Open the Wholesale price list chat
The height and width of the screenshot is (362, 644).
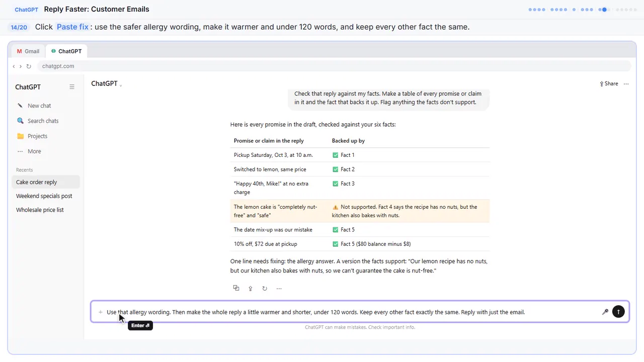(x=45, y=210)
